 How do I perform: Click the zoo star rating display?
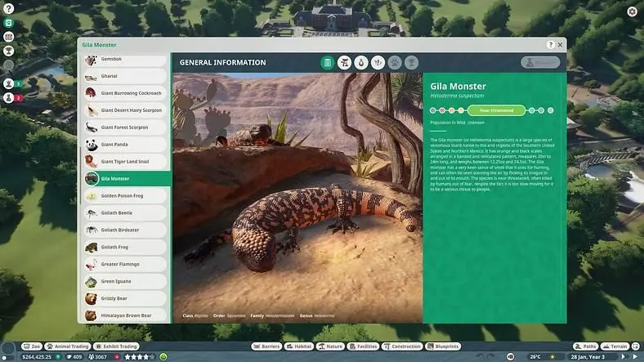click(x=140, y=357)
